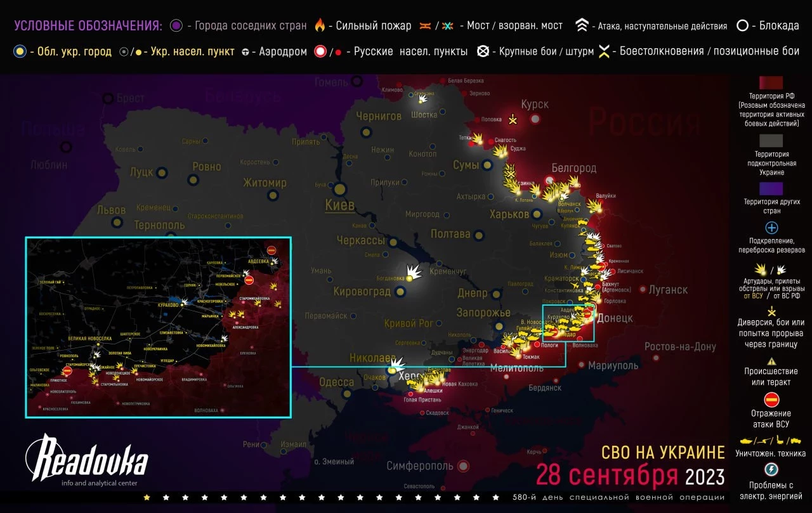This screenshot has height=513, width=812.
Task: Click the Киев city marker on map
Action: click(x=339, y=189)
